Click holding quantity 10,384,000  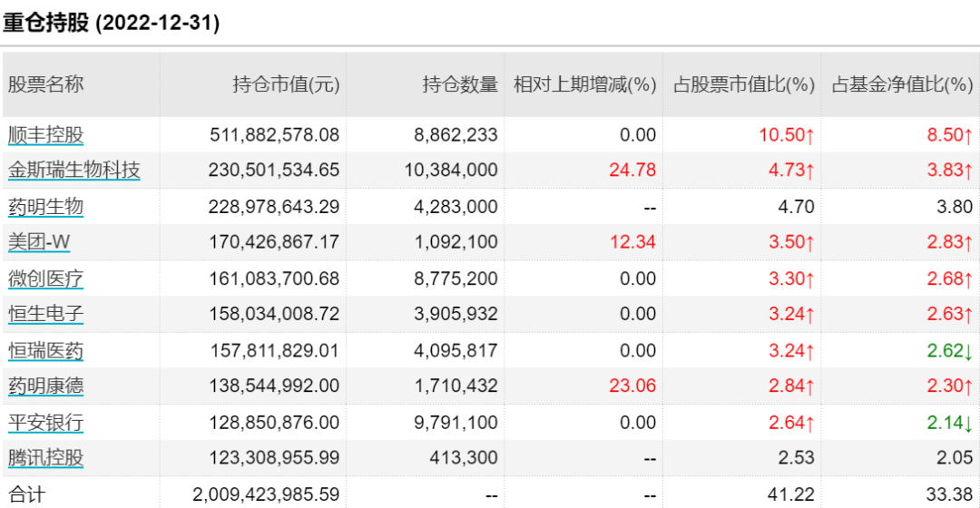click(x=451, y=170)
